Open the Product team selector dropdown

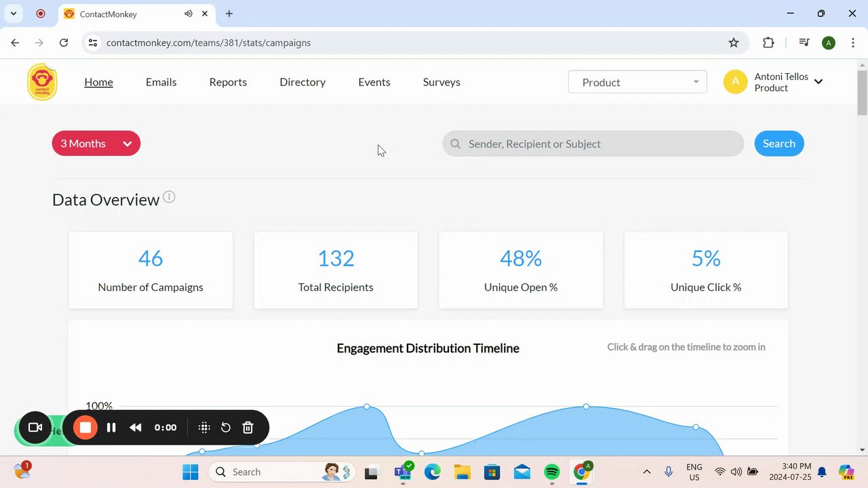click(637, 82)
